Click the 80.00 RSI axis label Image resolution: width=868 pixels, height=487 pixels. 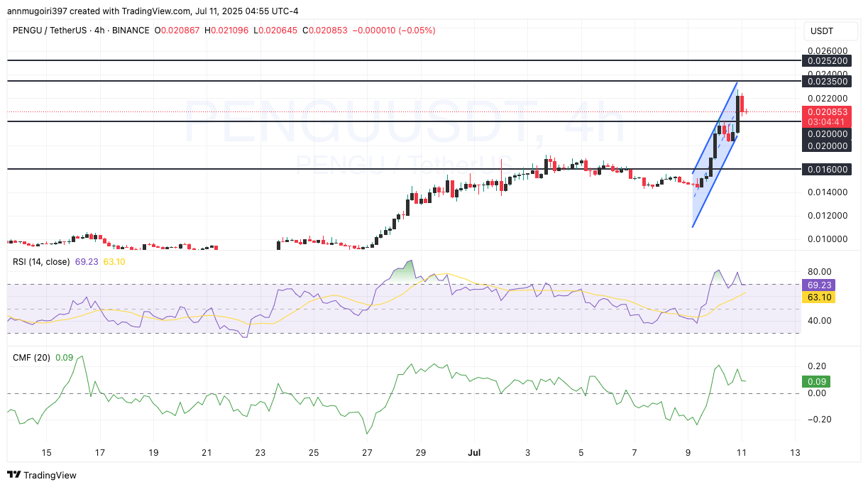point(818,272)
